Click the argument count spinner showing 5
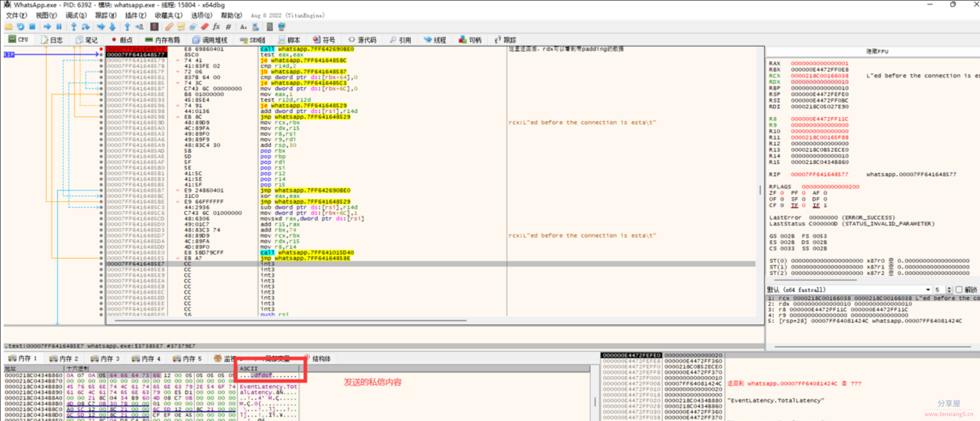The width and height of the screenshot is (980, 421). 943,289
